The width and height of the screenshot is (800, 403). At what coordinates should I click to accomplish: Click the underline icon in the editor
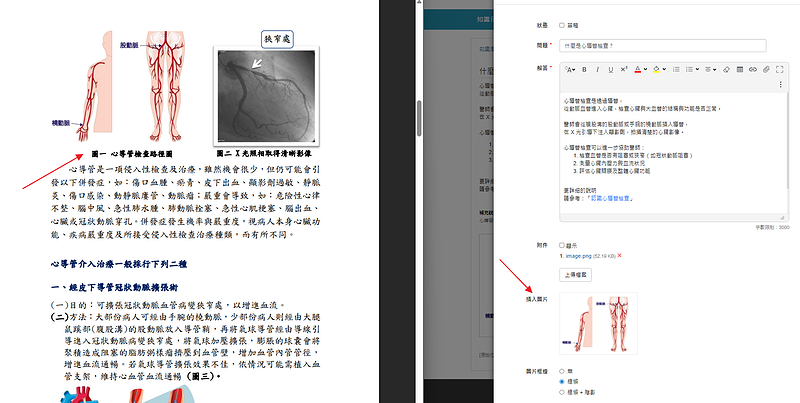[x=611, y=69]
